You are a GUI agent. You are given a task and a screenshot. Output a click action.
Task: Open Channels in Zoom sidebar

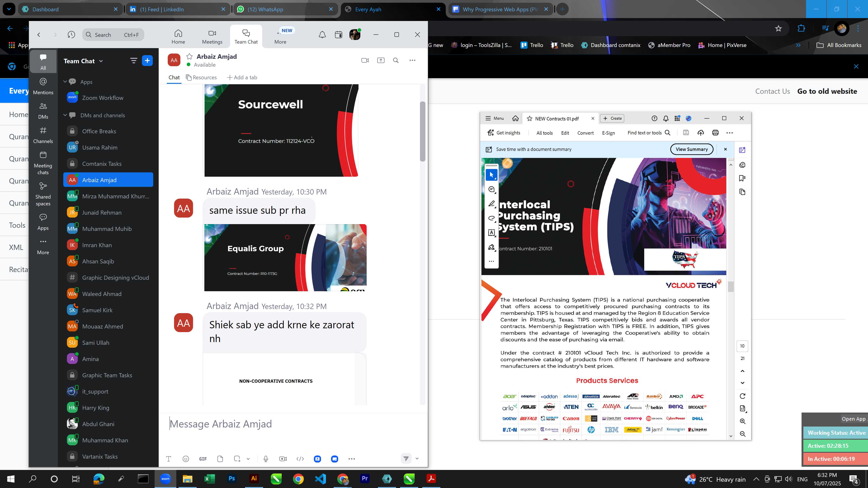(43, 135)
